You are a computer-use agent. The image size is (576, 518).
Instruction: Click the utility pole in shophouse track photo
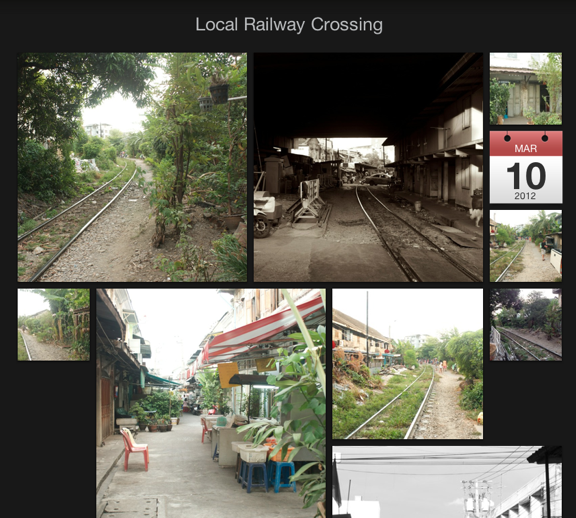[x=367, y=330]
